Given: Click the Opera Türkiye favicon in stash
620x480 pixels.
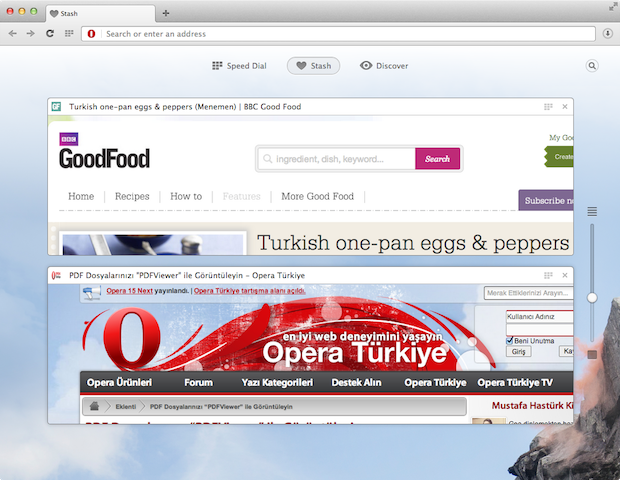Looking at the screenshot, I should tap(57, 275).
